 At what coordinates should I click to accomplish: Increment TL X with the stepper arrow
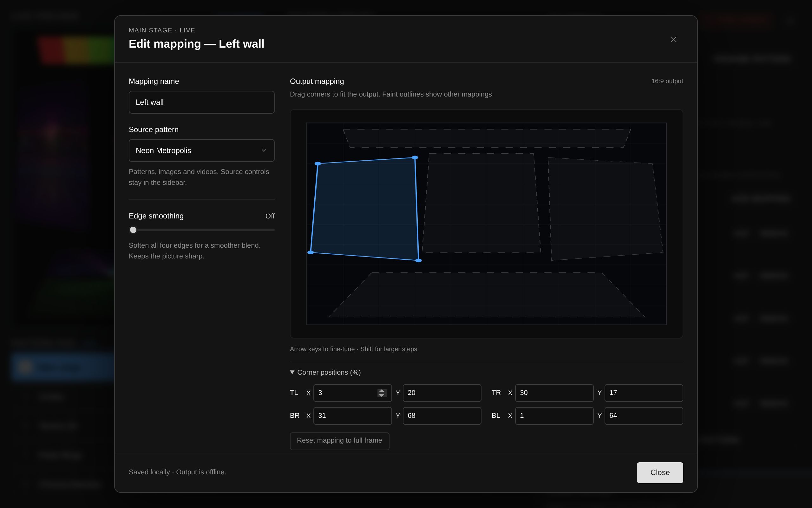[x=382, y=391]
